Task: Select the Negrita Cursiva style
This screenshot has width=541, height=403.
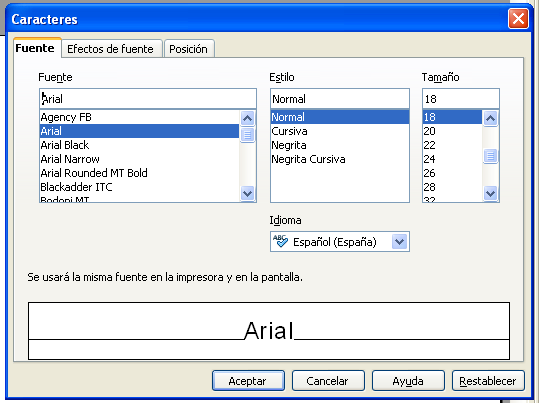Action: pyautogui.click(x=340, y=159)
